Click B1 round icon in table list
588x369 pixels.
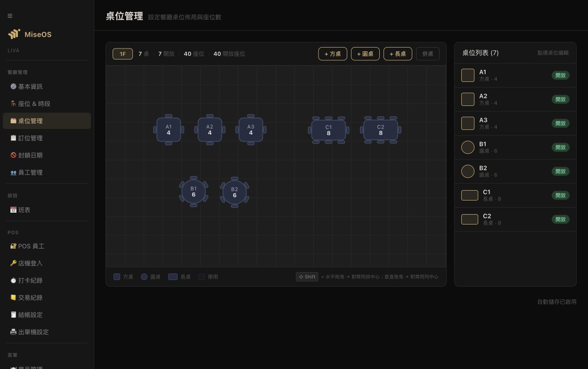(468, 147)
